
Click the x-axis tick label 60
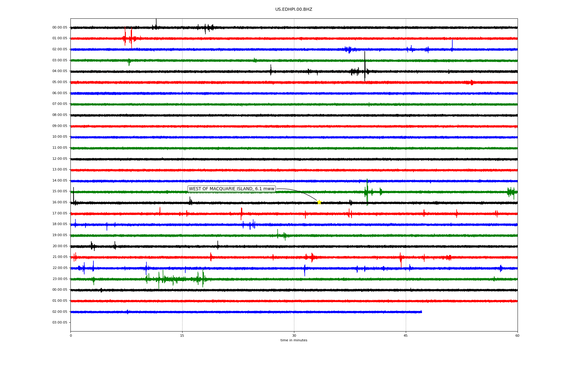pyautogui.click(x=517, y=336)
